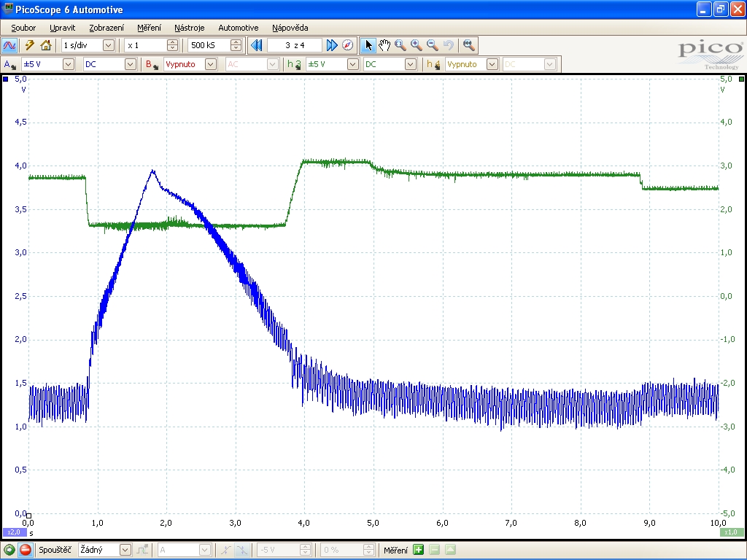Open the Automotive menu
Viewport: 747px width, 560px height.
pyautogui.click(x=238, y=28)
